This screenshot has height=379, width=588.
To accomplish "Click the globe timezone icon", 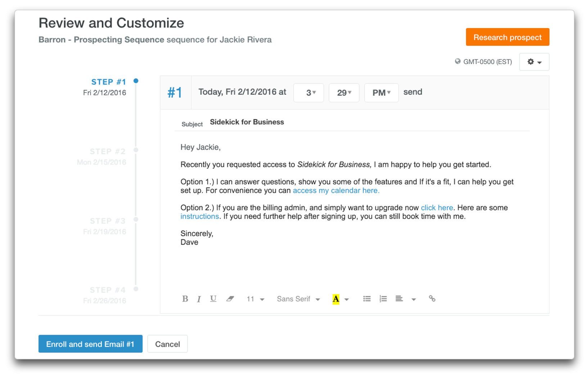I will (x=457, y=61).
